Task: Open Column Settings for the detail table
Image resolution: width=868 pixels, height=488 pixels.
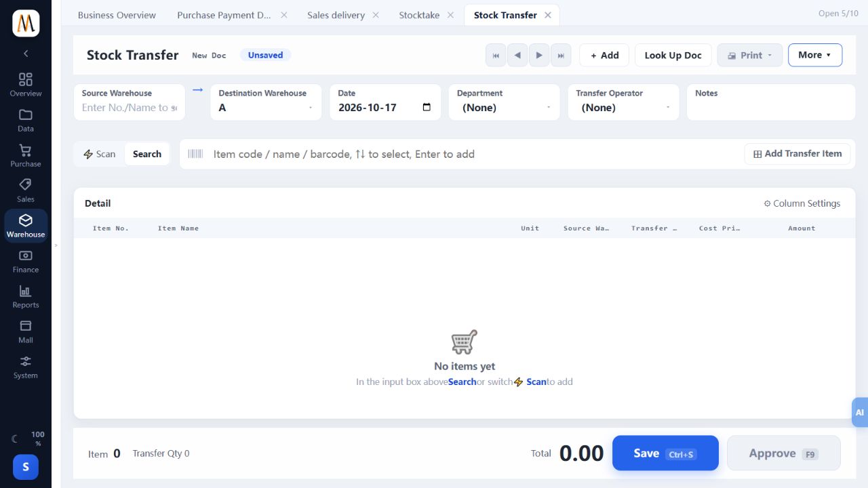Action: (802, 203)
